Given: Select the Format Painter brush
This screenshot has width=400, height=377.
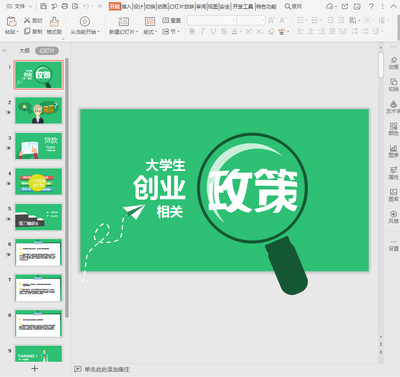Looking at the screenshot, I should coord(54,21).
